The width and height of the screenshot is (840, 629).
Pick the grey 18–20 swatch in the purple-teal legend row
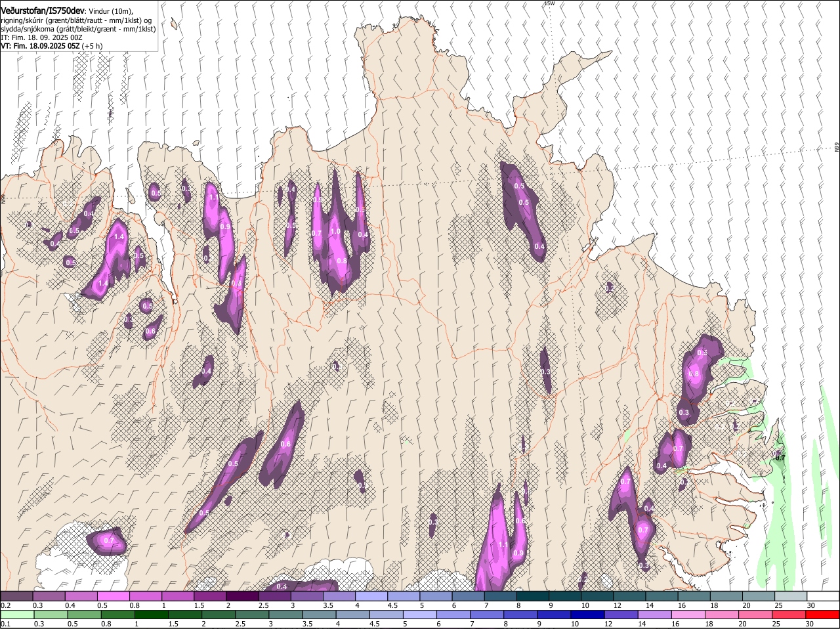726,596
